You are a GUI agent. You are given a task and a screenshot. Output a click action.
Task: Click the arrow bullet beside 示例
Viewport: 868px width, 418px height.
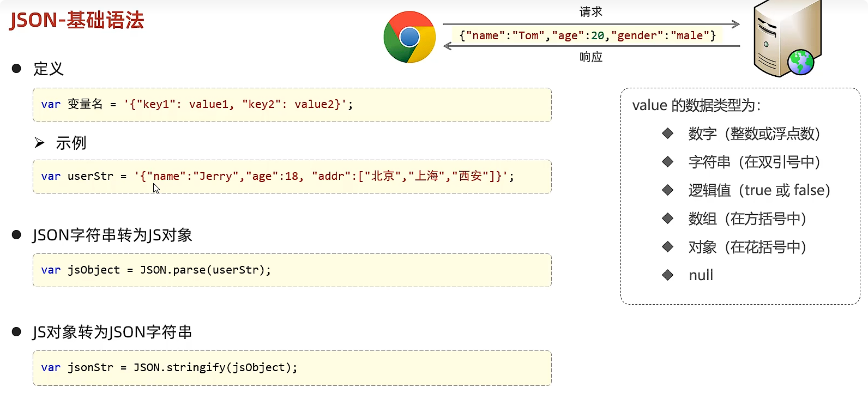tap(39, 143)
